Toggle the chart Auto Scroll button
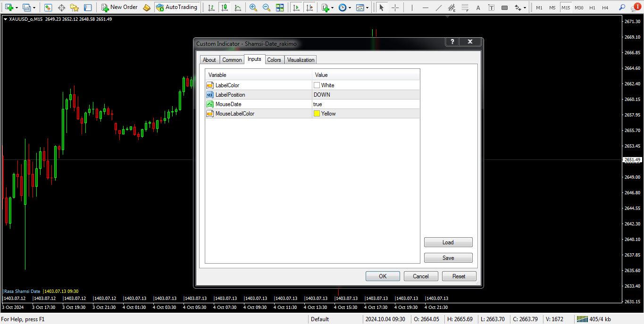The height and width of the screenshot is (324, 644). coord(296,8)
